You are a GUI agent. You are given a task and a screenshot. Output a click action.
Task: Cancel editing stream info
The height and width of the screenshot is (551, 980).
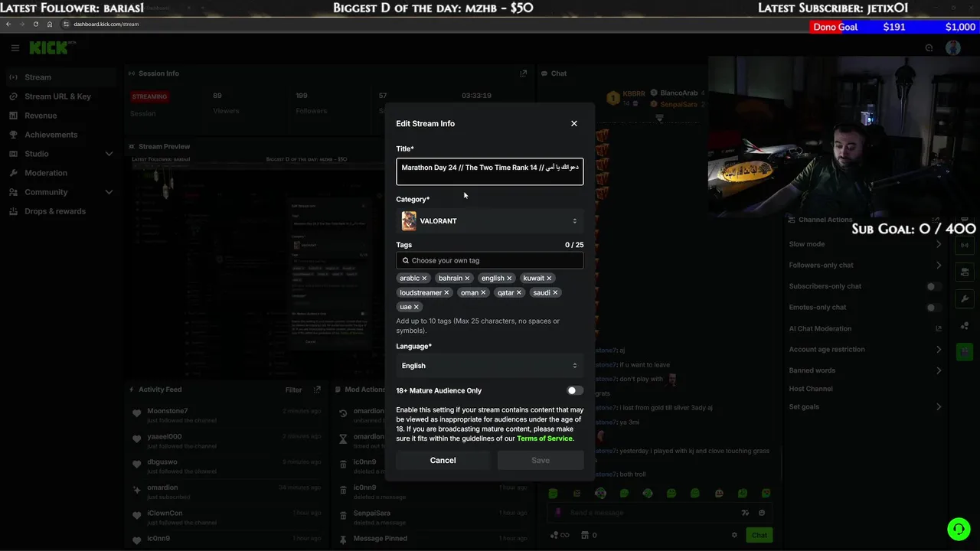click(443, 460)
